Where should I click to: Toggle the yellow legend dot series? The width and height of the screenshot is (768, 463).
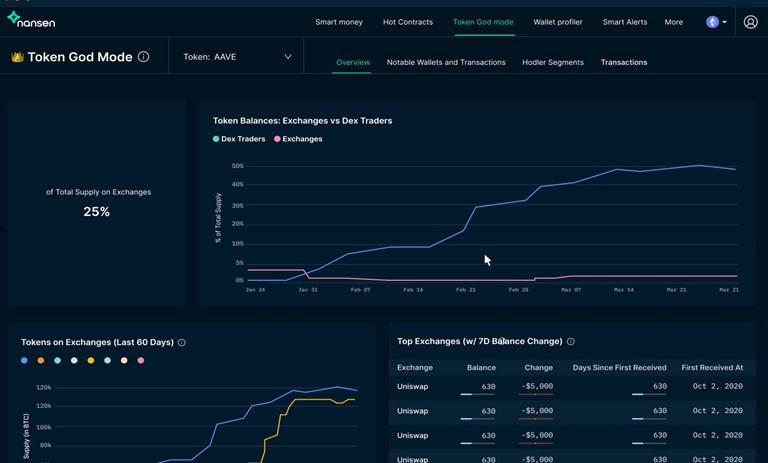pos(91,361)
